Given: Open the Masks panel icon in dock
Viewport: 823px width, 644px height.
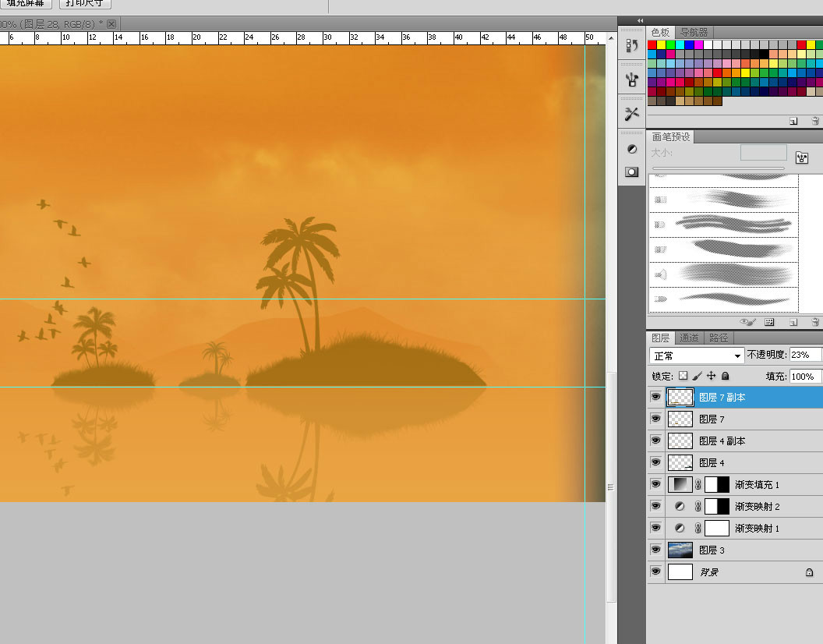Looking at the screenshot, I should (x=632, y=172).
